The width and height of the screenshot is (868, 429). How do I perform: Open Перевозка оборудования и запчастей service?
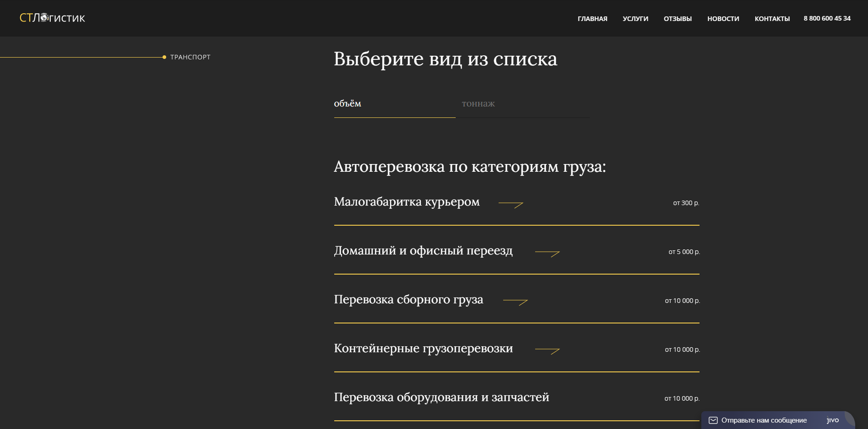[x=441, y=397]
